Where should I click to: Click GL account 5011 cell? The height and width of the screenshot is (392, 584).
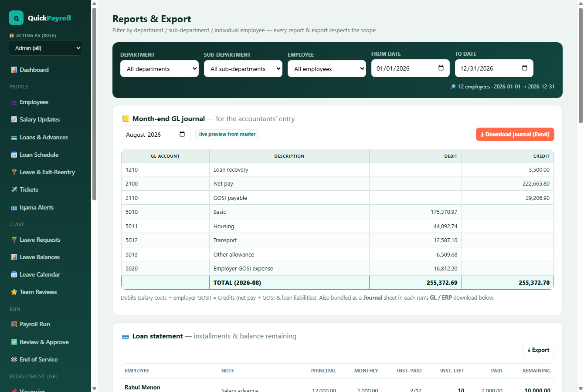tap(165, 226)
